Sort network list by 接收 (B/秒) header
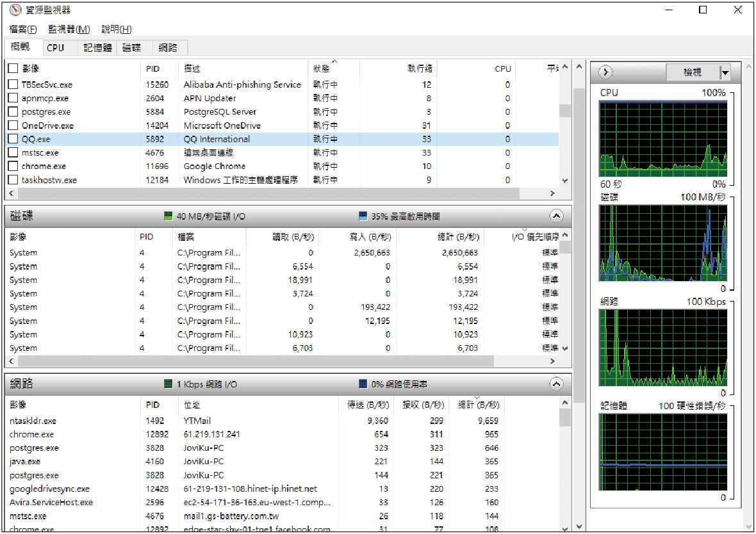756x534 pixels. coord(423,405)
